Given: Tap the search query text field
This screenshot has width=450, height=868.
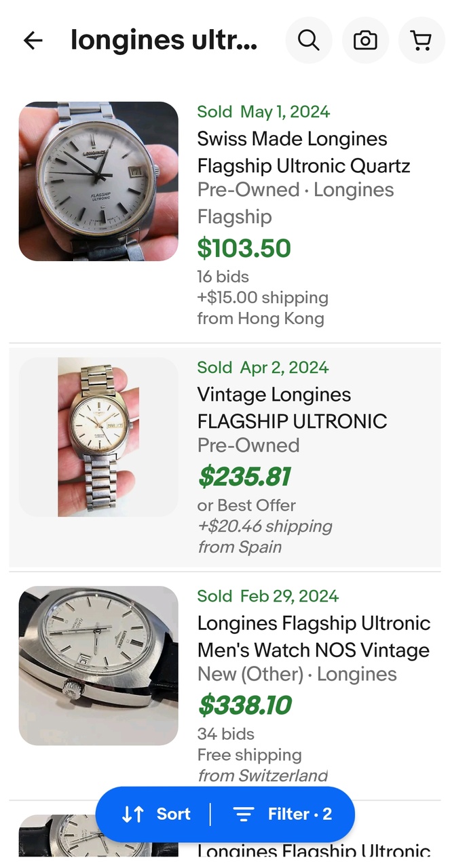Looking at the screenshot, I should pyautogui.click(x=164, y=41).
